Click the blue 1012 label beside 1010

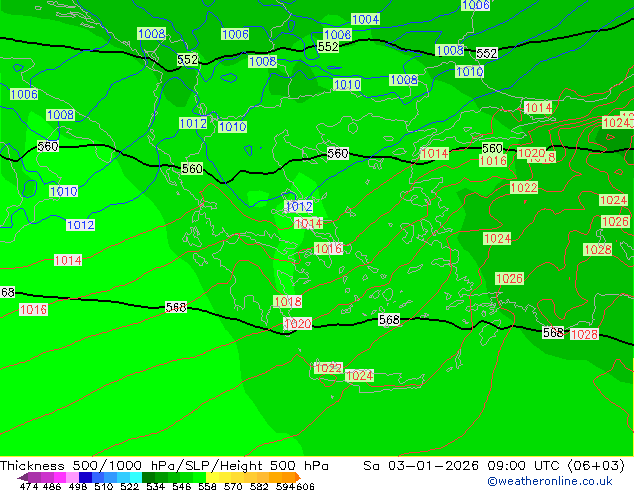[x=193, y=123]
